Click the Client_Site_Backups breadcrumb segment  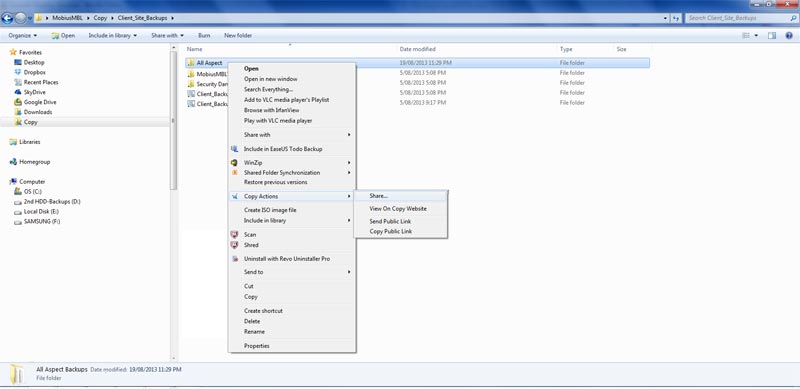pyautogui.click(x=142, y=18)
